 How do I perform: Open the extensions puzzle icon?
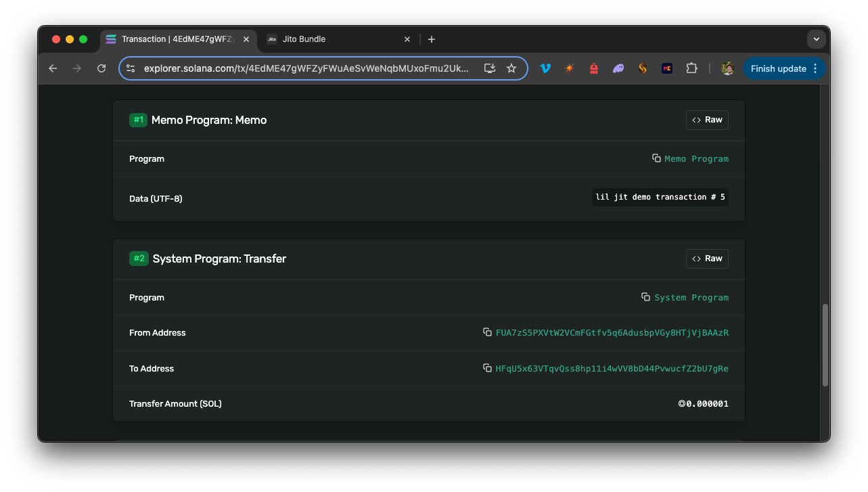691,68
